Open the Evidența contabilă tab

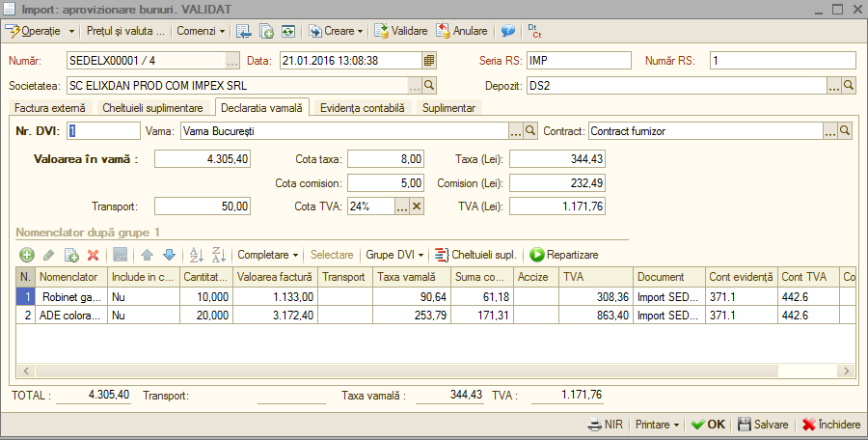pos(362,108)
